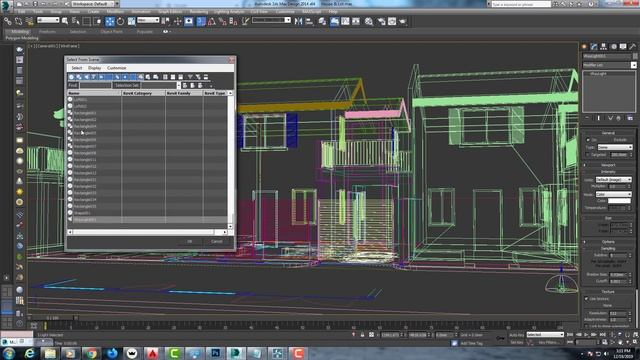Toggle the Snaps Toggle button
The image size is (640, 360).
tap(201, 21)
